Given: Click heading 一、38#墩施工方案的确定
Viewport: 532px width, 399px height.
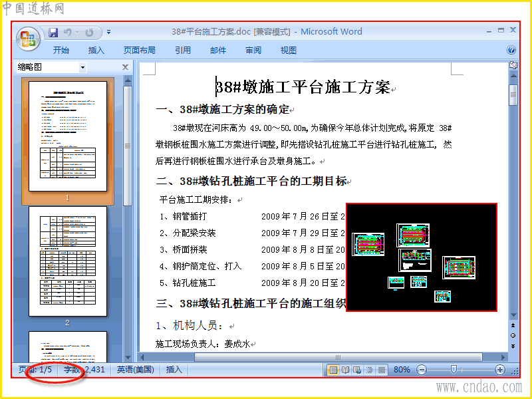Looking at the screenshot, I should (223, 110).
